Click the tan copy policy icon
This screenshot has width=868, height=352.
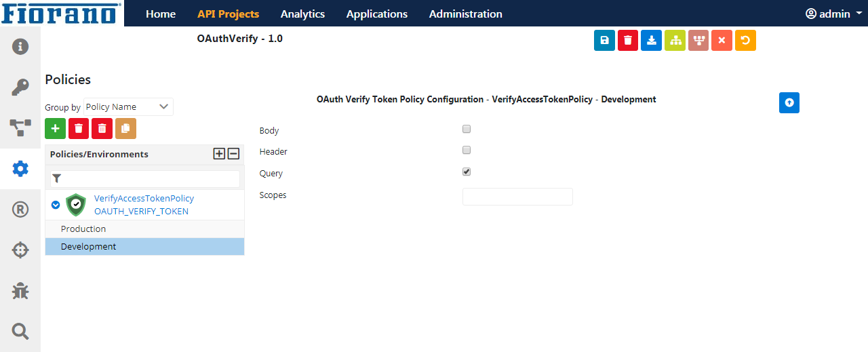click(x=125, y=128)
